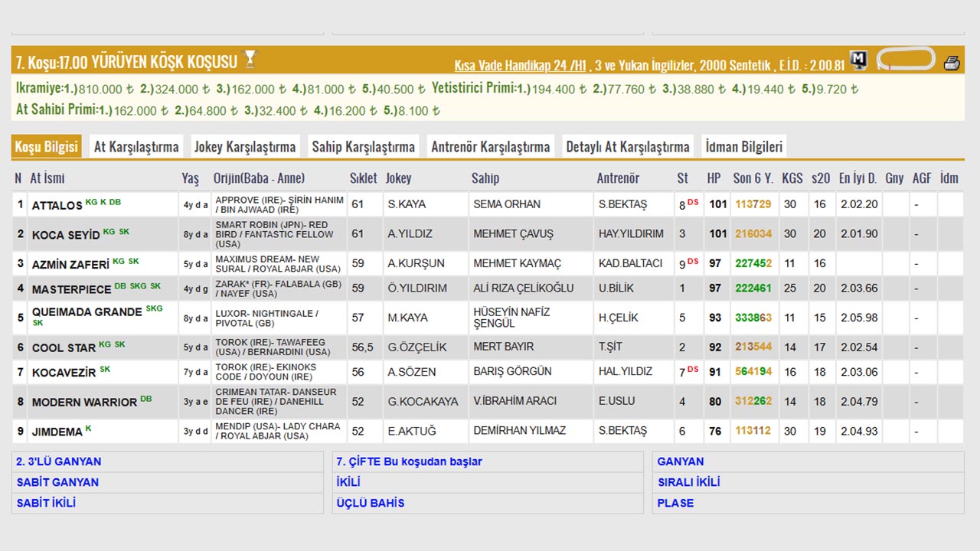The width and height of the screenshot is (980, 551).
Task: Switch to At Karşılaştırma tab
Action: (x=136, y=147)
